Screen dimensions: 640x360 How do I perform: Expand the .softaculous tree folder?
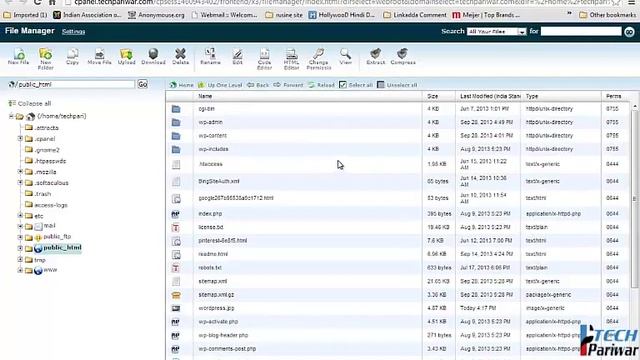[x=20, y=183]
